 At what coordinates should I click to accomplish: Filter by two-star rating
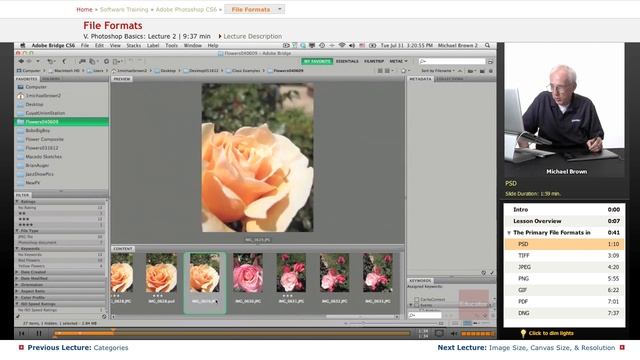[60, 213]
